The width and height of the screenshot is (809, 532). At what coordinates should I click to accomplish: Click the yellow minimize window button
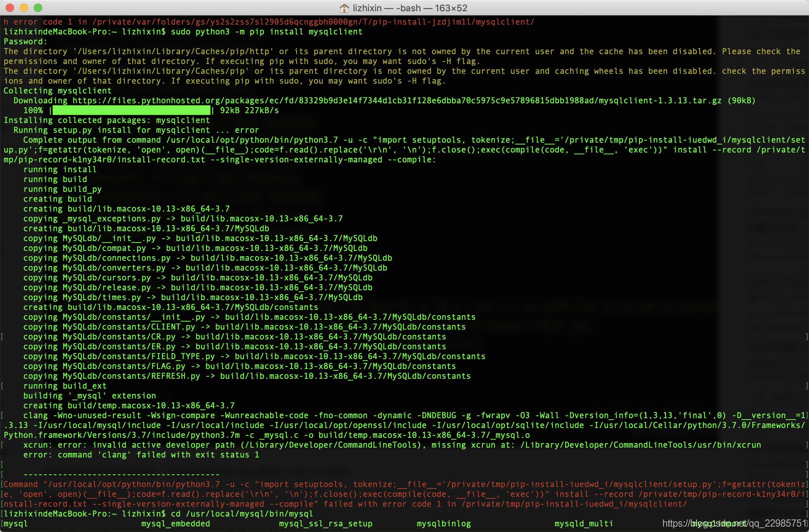[24, 7]
